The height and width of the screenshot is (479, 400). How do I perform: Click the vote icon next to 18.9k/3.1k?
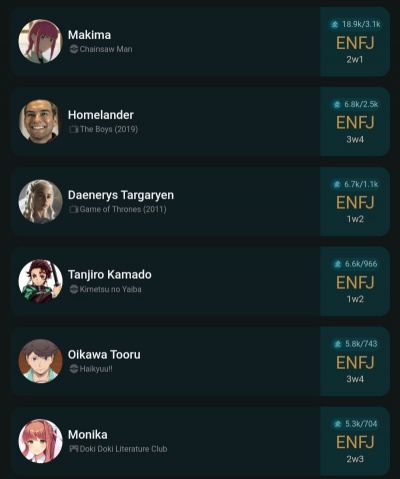(335, 24)
